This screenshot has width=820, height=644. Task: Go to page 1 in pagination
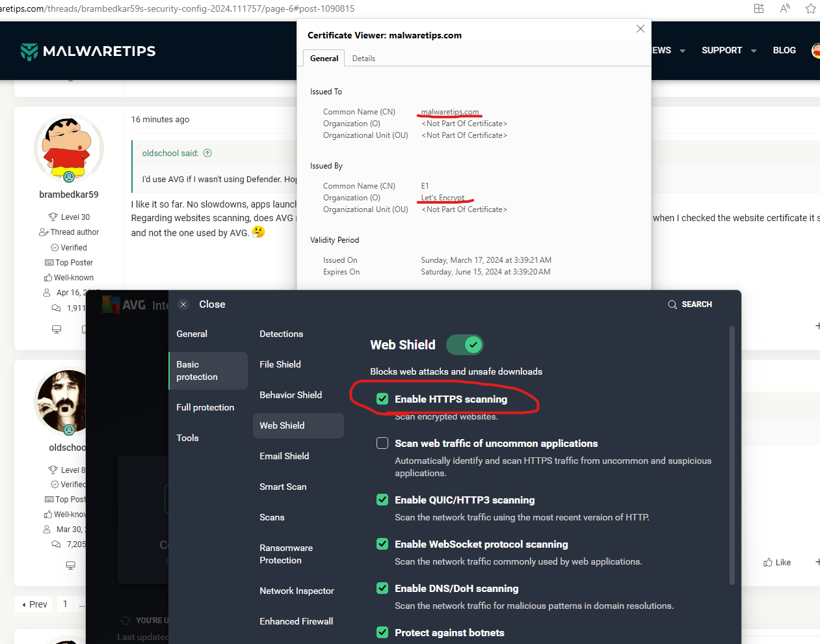click(65, 604)
